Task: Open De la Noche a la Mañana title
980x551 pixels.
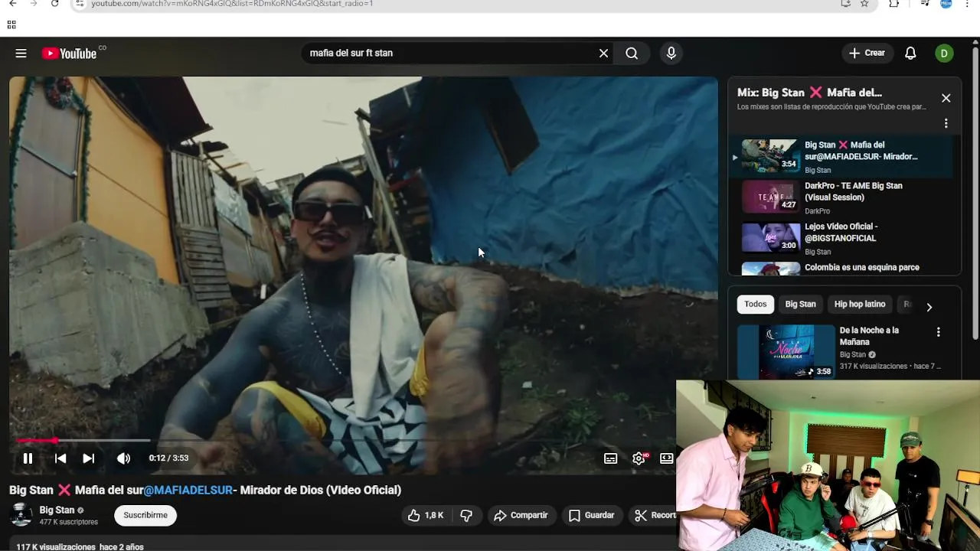Action: 869,337
